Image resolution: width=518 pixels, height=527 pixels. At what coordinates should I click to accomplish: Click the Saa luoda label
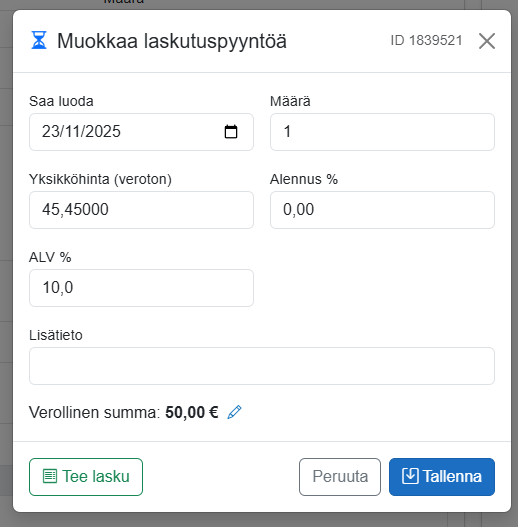pyautogui.click(x=61, y=101)
